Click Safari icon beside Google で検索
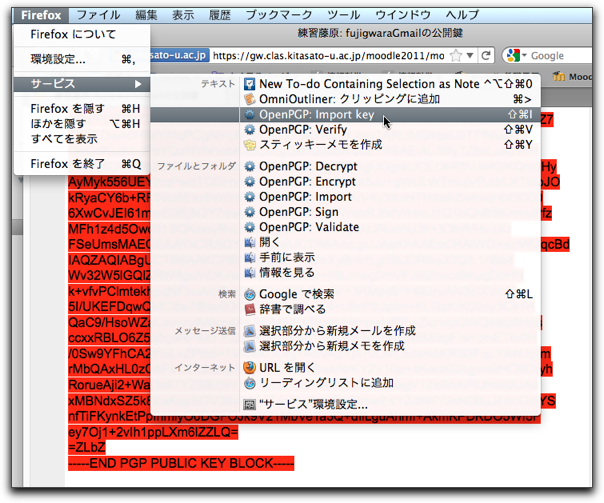 point(250,294)
